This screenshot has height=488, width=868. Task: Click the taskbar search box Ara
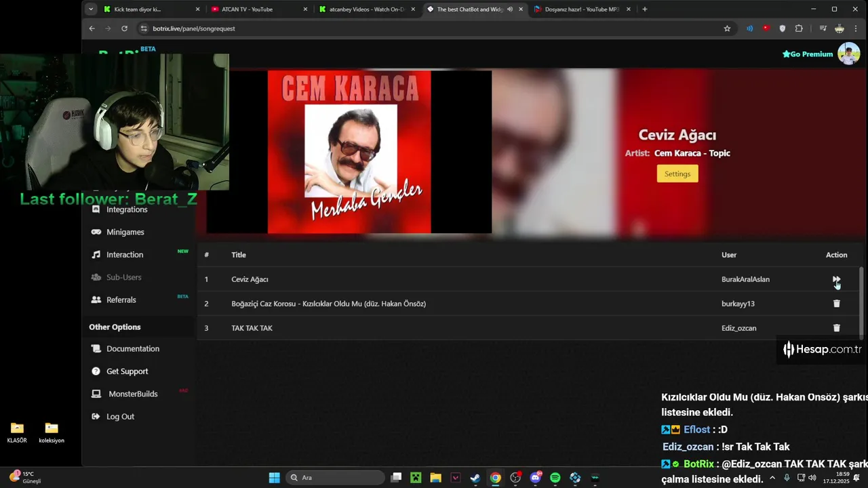click(x=336, y=478)
